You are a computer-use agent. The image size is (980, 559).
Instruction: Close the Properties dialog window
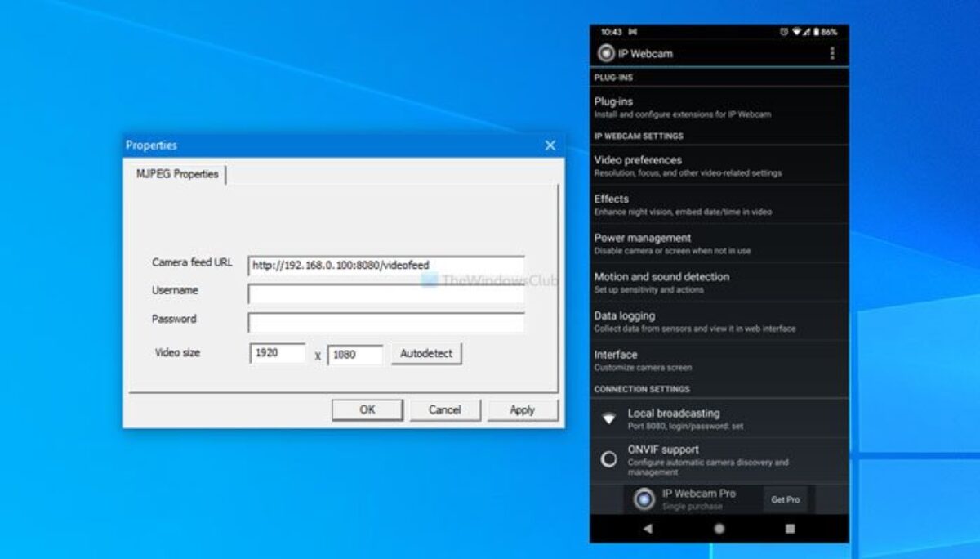[x=550, y=145]
